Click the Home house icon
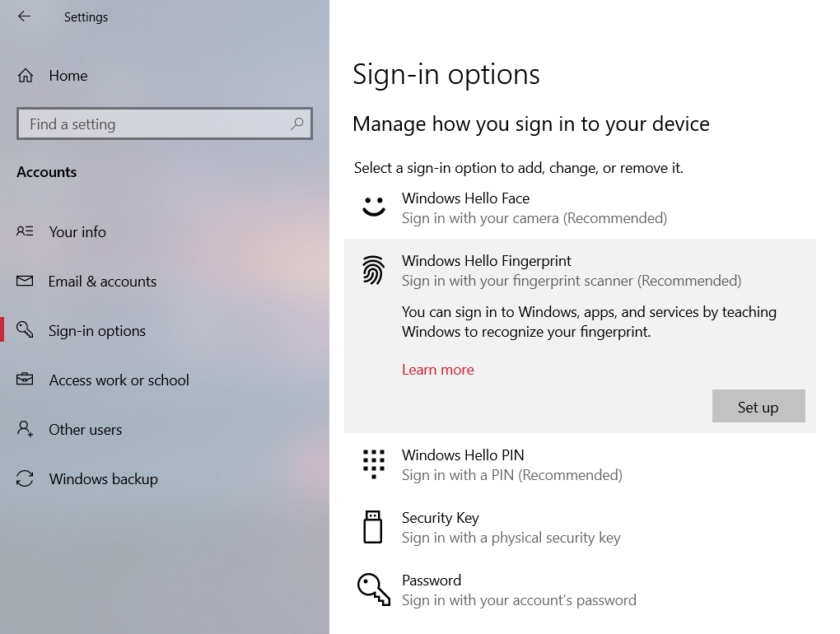Screen dimensions: 840x634 [x=26, y=76]
